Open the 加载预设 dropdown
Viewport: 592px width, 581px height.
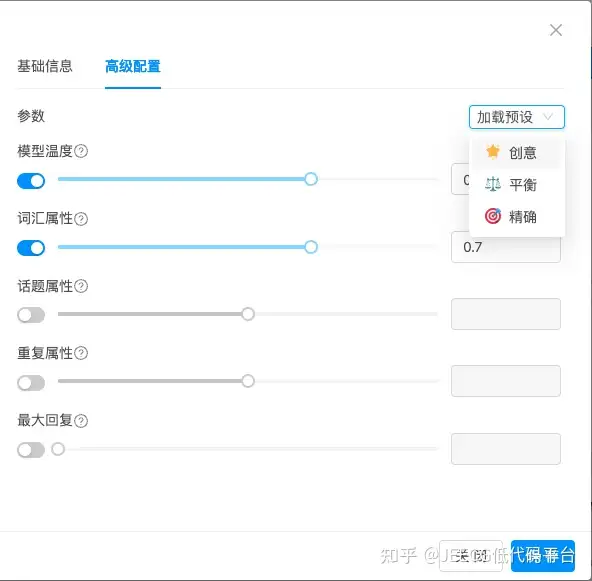[x=516, y=117]
